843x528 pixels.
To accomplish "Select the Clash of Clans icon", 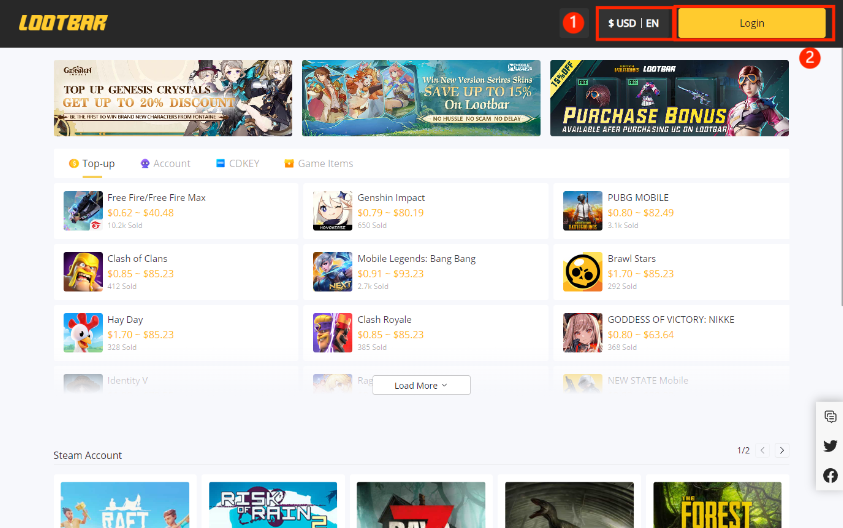I will click(x=83, y=272).
